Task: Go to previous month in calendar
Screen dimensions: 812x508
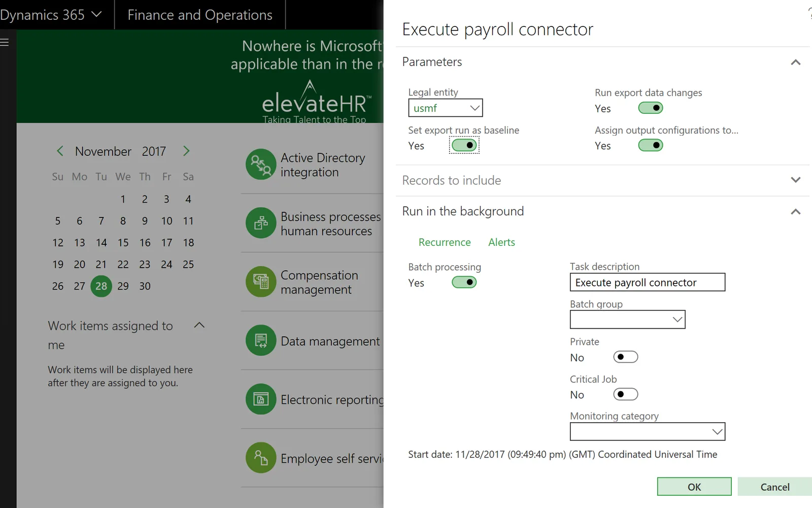Action: pyautogui.click(x=60, y=151)
